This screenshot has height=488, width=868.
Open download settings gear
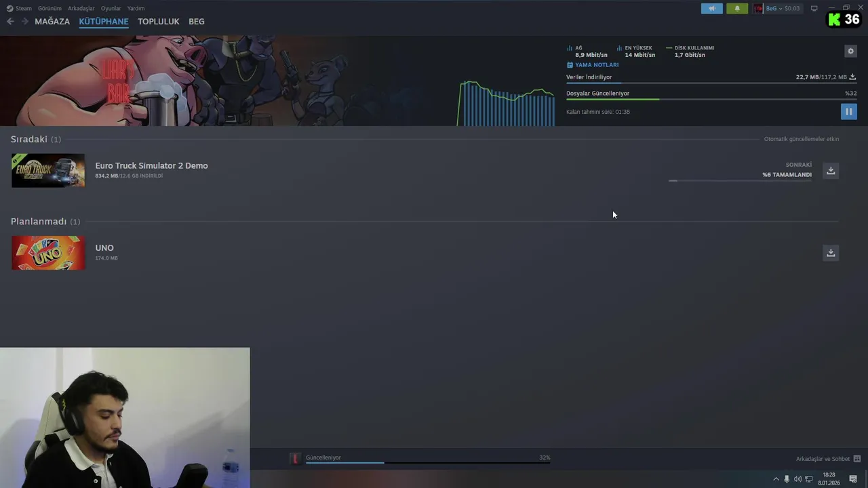850,51
